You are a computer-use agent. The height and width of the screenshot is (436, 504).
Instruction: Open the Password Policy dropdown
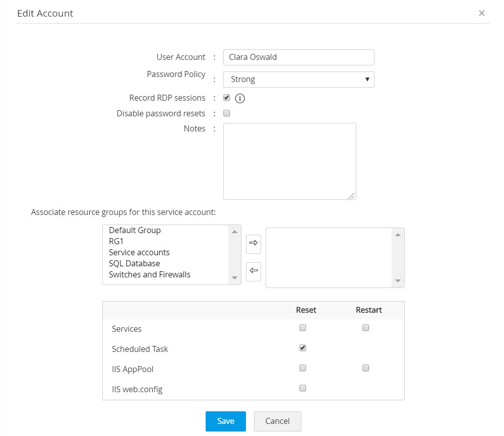tap(298, 80)
